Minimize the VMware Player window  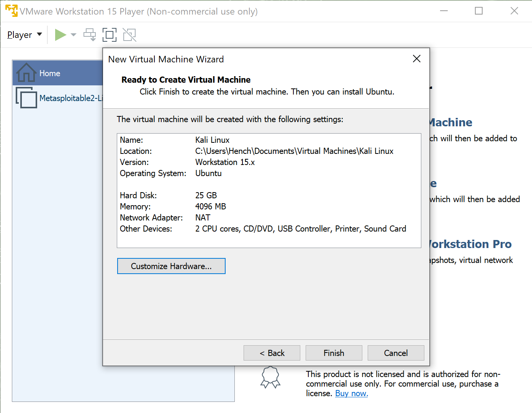click(x=444, y=11)
